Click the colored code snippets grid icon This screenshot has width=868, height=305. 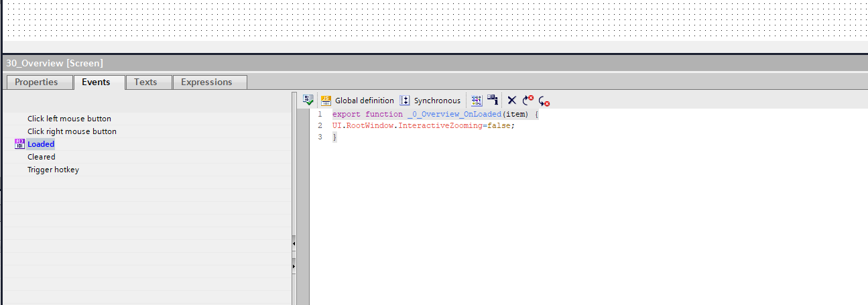click(477, 101)
